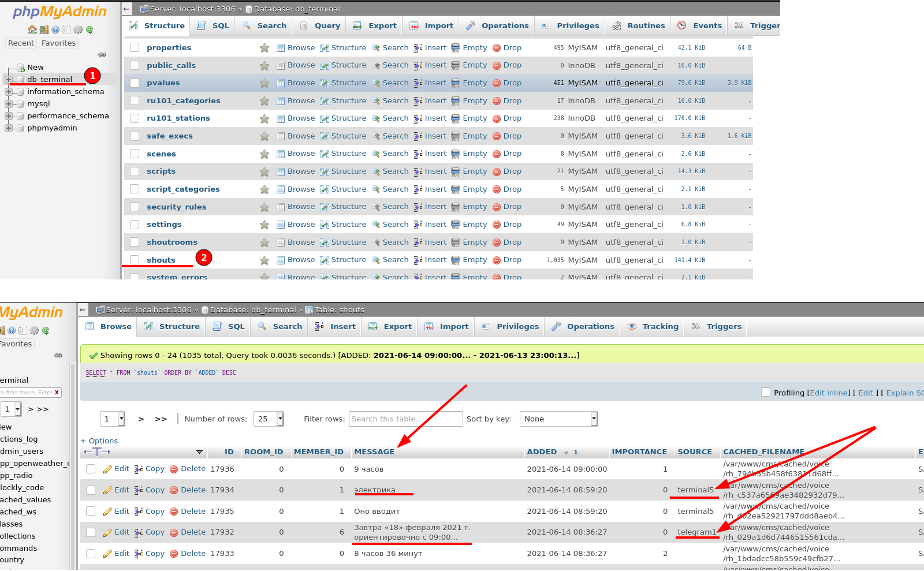Viewport: 924px width, 571px height.
Task: Select the public_calls table checkbox
Action: [x=135, y=65]
